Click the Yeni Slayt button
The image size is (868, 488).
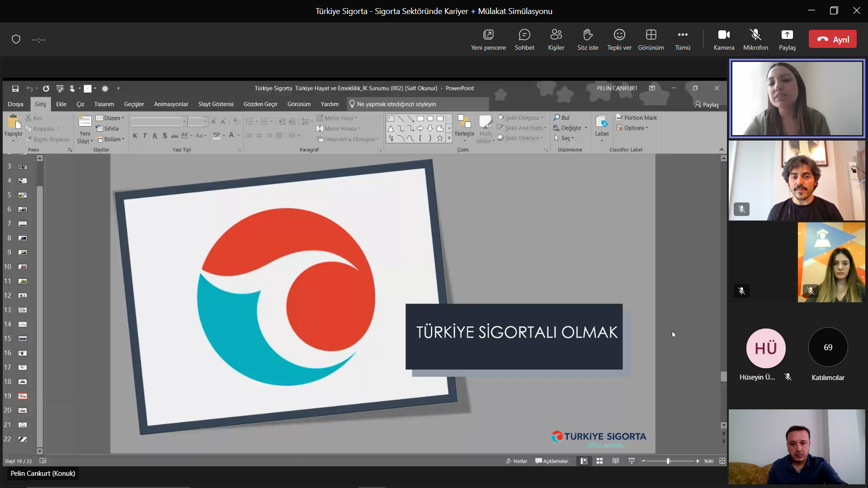click(x=85, y=129)
